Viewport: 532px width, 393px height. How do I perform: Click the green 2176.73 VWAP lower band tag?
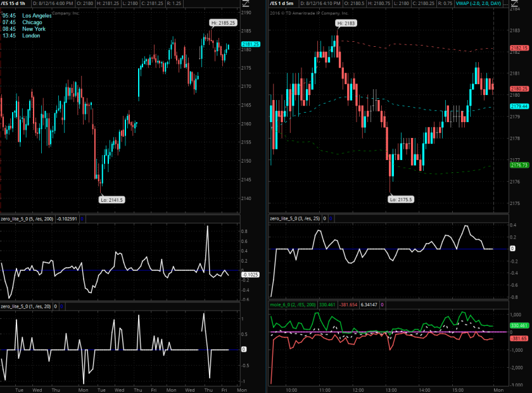coord(518,165)
